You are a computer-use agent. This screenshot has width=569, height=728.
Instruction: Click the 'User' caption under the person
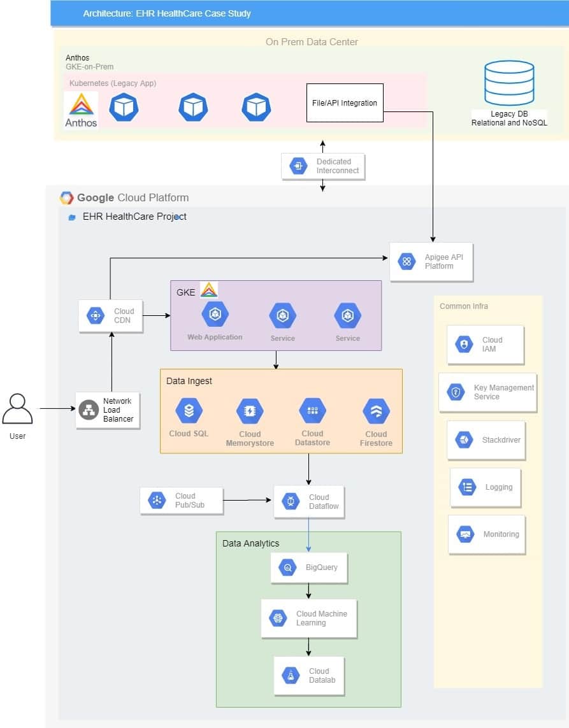coord(18,436)
